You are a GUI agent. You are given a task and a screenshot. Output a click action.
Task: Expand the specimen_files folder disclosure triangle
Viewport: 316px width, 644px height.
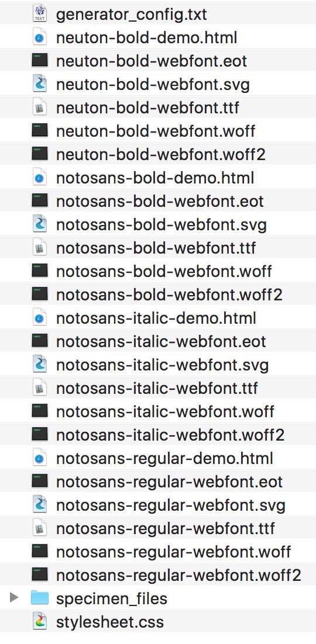click(14, 598)
